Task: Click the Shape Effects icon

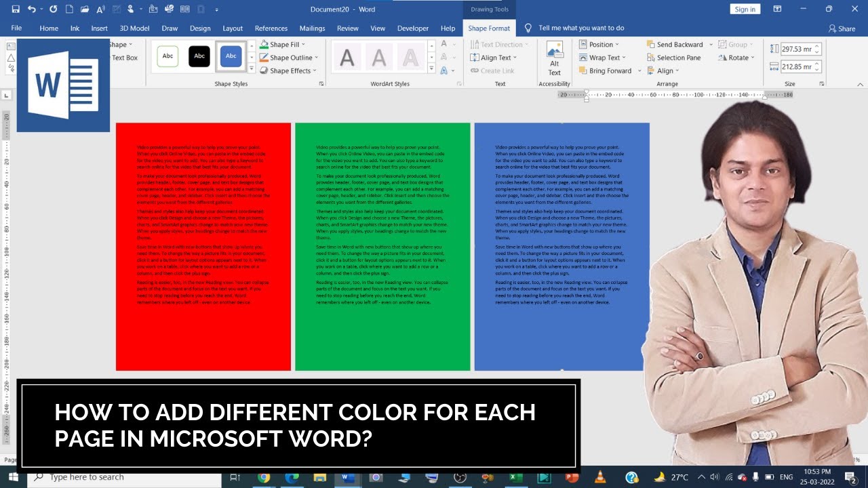Action: (264, 70)
